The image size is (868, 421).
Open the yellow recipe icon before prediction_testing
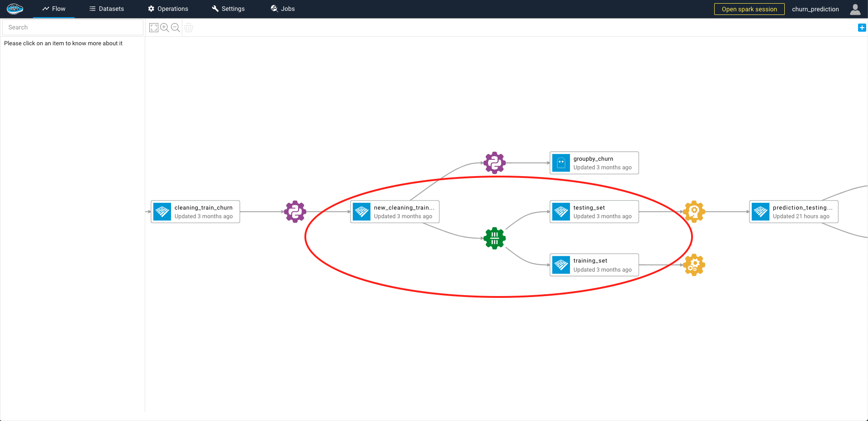tap(693, 211)
